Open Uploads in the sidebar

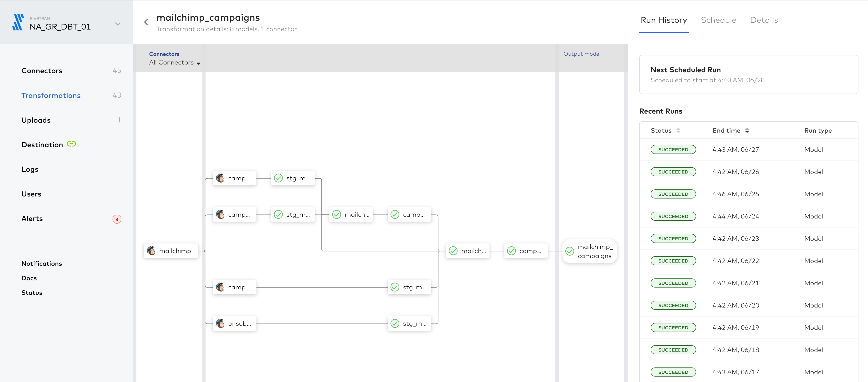click(36, 120)
